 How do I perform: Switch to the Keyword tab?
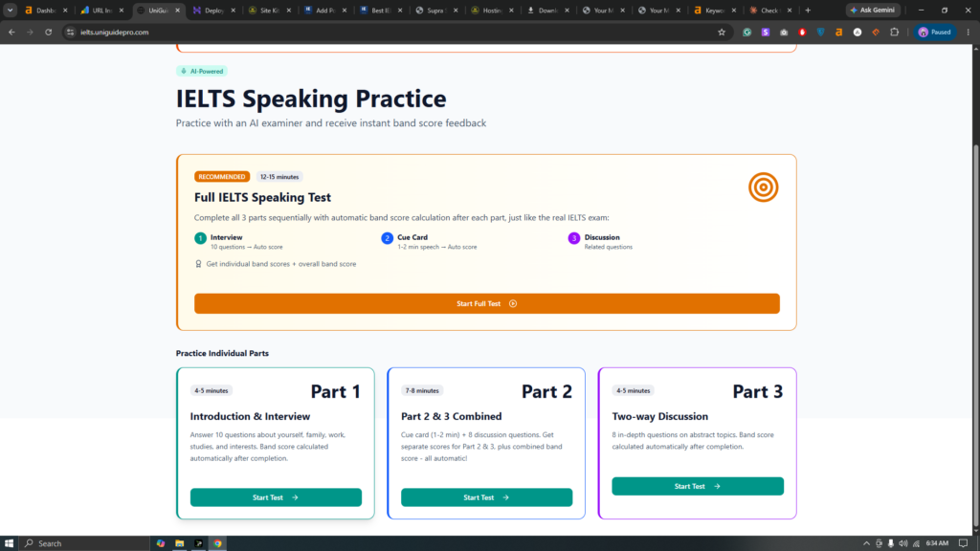click(714, 10)
